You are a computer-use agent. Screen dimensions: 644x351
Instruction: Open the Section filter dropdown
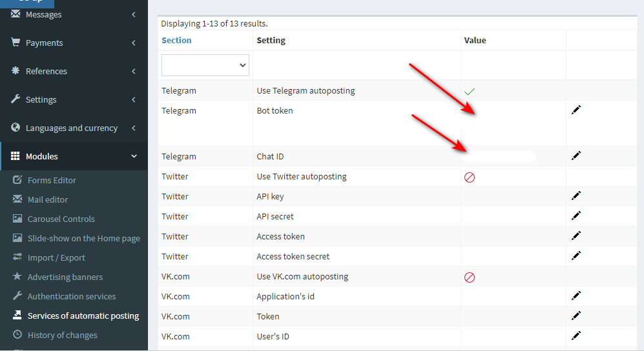pyautogui.click(x=205, y=65)
